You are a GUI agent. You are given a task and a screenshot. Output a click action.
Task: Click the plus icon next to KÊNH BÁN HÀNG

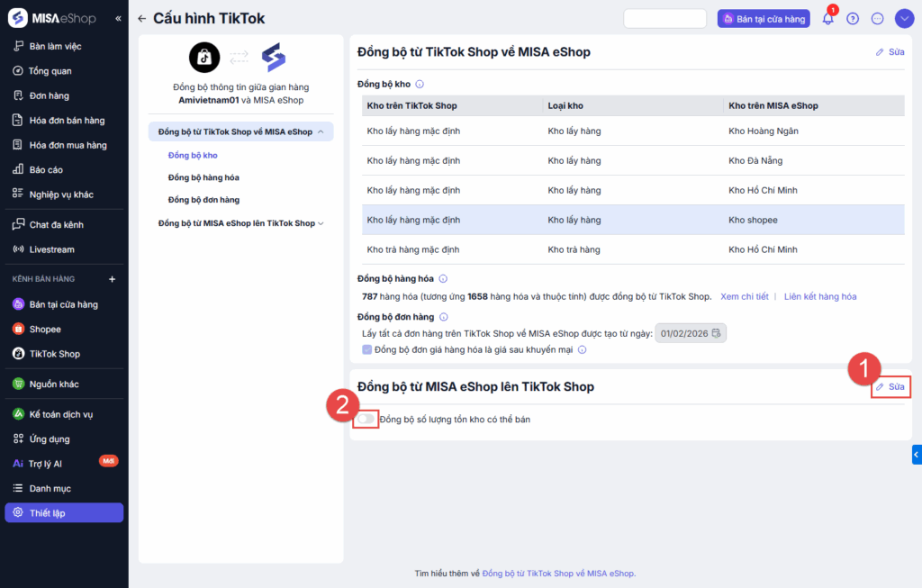pos(113,279)
